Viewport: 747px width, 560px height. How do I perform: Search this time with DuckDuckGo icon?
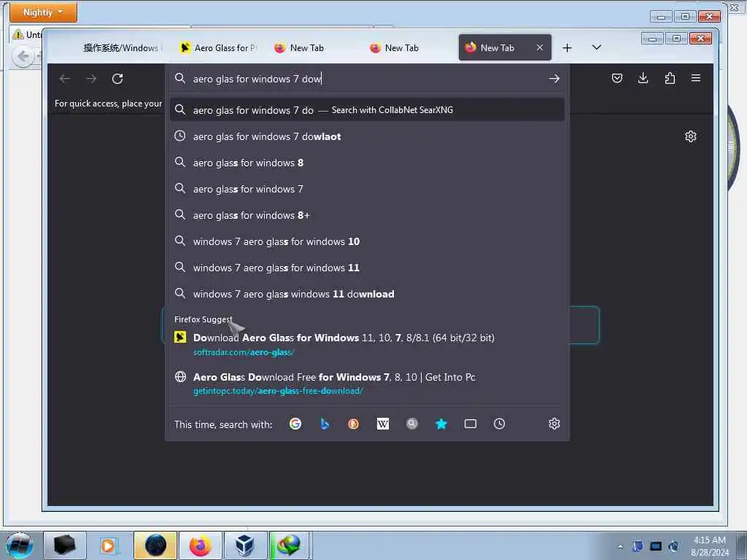pos(354,424)
